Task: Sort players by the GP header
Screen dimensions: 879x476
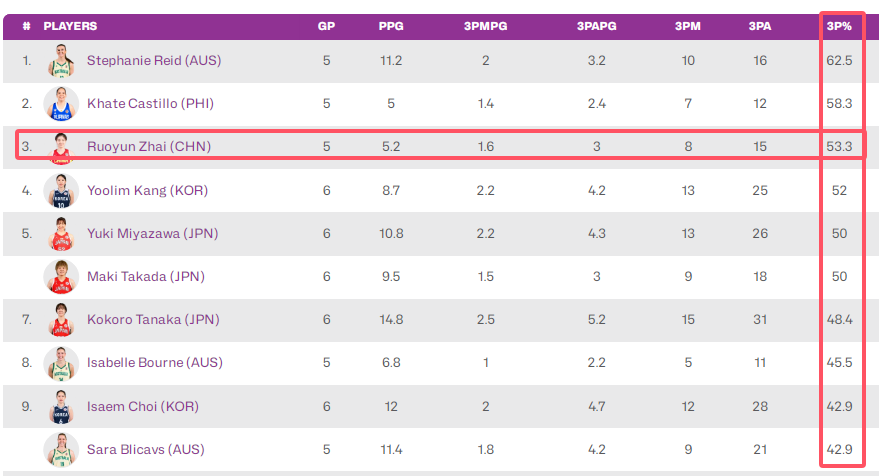Action: (326, 26)
